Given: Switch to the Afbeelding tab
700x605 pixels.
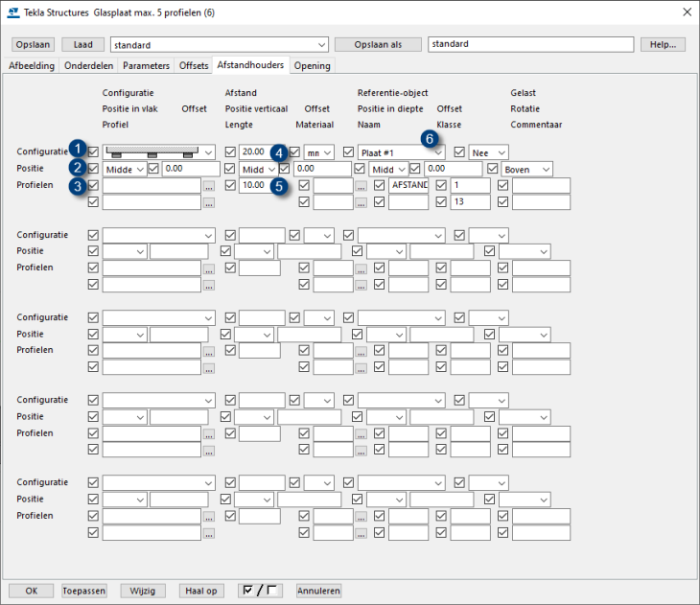Looking at the screenshot, I should coord(32,66).
